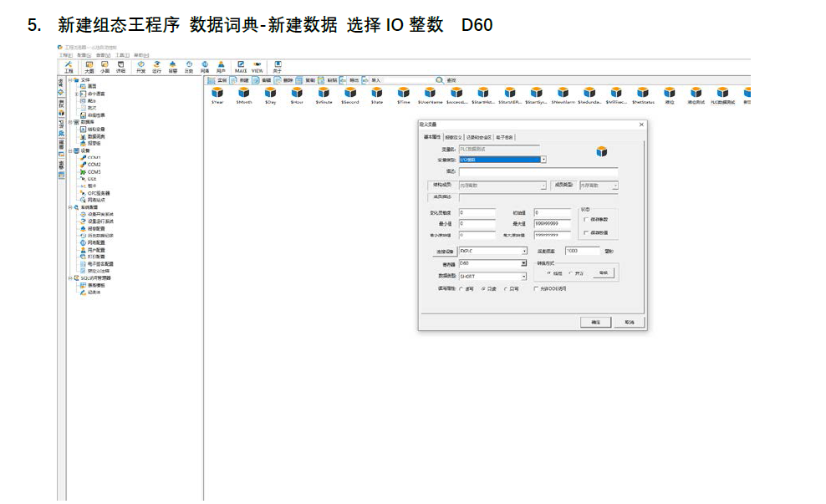Switch to the 报警定义 tab
The width and height of the screenshot is (826, 504).
tap(453, 137)
